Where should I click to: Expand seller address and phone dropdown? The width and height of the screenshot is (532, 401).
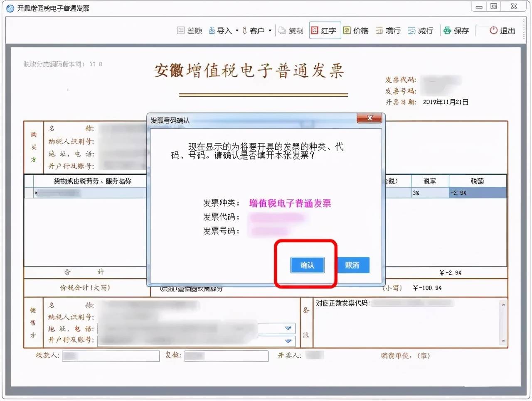(x=288, y=328)
